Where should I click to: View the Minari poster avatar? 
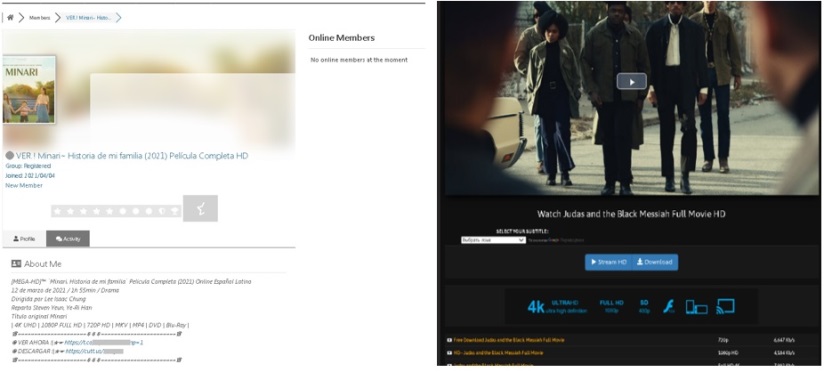pos(29,90)
